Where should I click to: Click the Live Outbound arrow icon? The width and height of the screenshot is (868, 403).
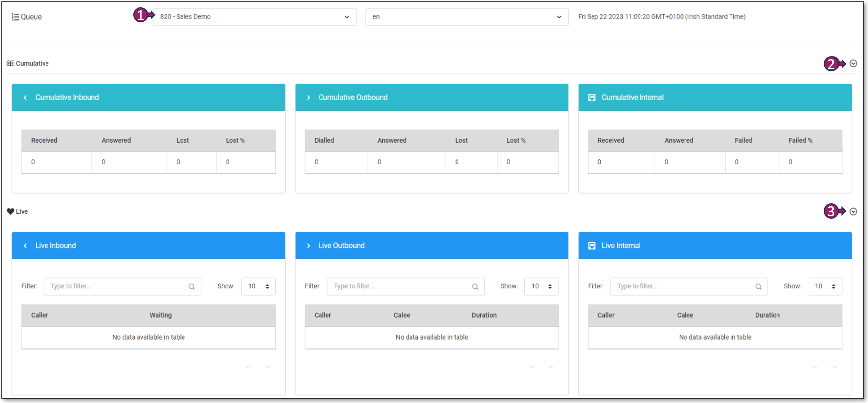click(309, 246)
